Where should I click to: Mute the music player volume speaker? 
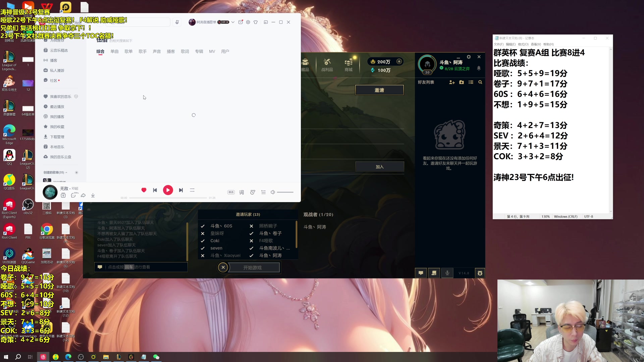tap(273, 192)
